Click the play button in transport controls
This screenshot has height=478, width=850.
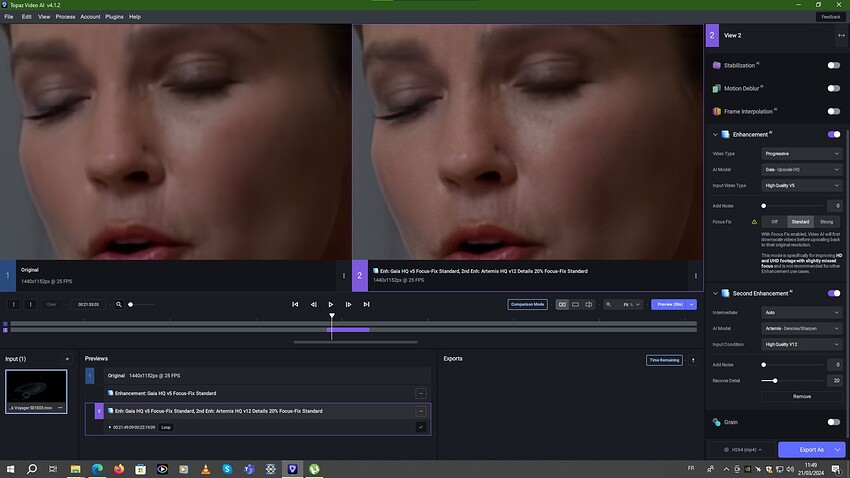[x=331, y=304]
